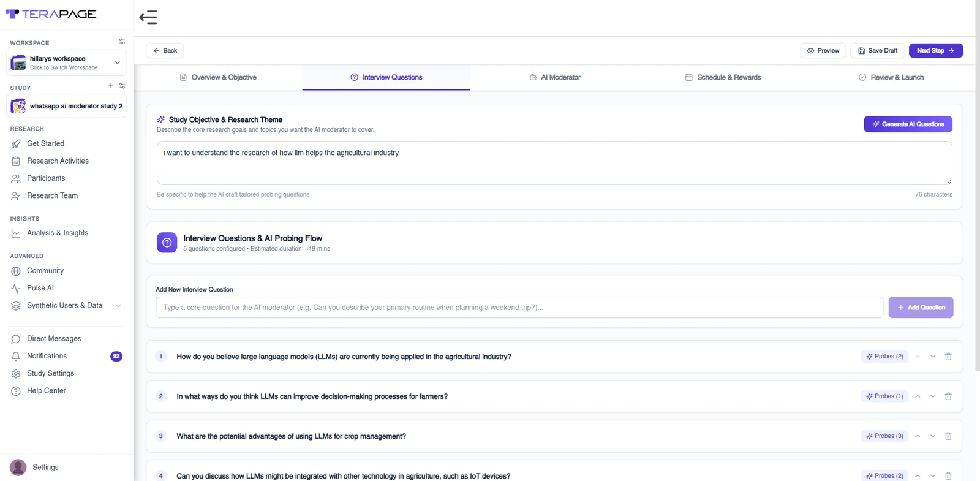Open Probes (2) for question 4
980x481 pixels.
tap(884, 476)
